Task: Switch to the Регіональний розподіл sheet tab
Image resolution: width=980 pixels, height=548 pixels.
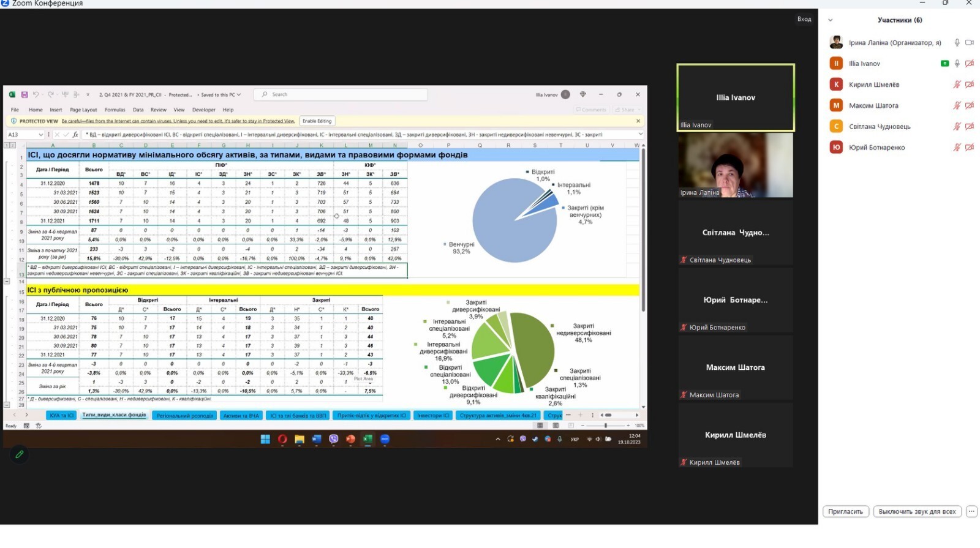Action: (184, 416)
